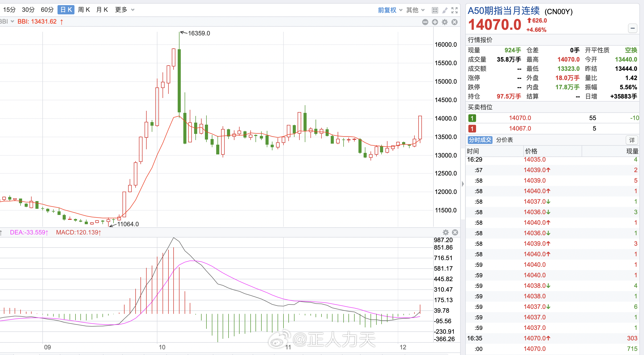Activate the drawing pencil tool icon
This screenshot has width=644, height=355.
pyautogui.click(x=445, y=10)
